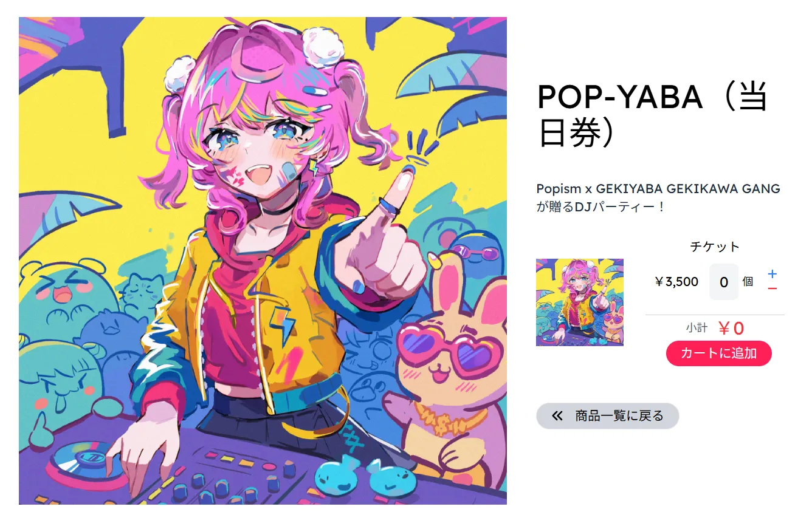This screenshot has width=812, height=518.
Task: Click the POP-YABA（当日券） product title
Action: tap(653, 115)
